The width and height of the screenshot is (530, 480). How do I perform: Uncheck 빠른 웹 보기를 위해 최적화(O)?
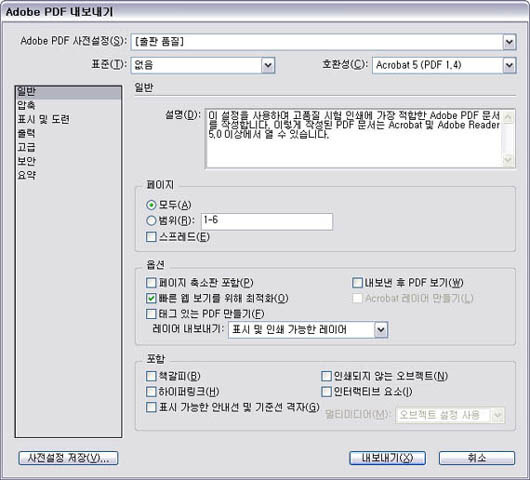(151, 298)
